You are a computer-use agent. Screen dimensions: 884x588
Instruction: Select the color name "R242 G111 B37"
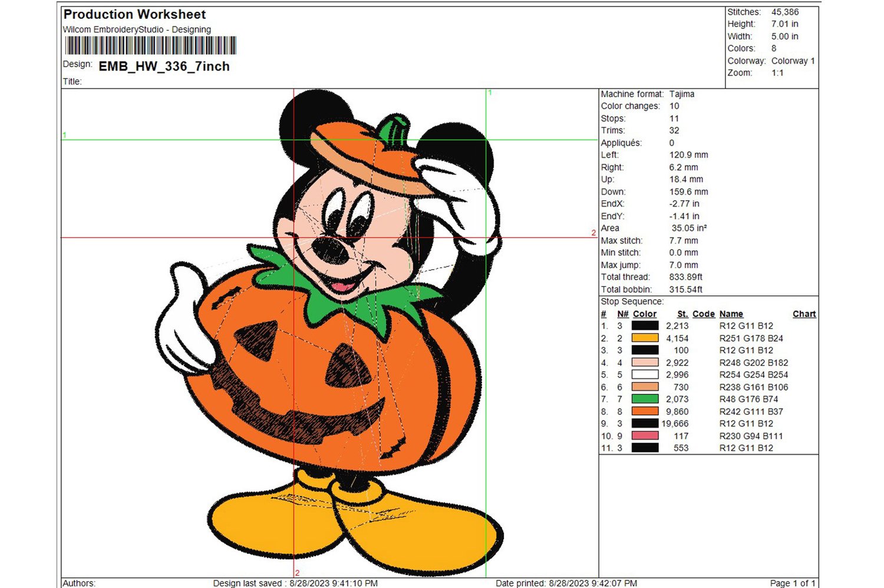tap(751, 411)
